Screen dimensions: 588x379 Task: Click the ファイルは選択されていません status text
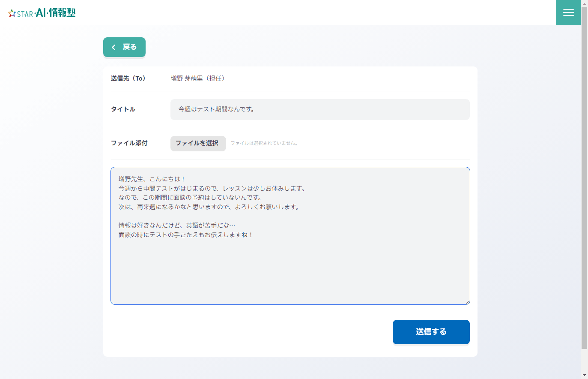[264, 143]
